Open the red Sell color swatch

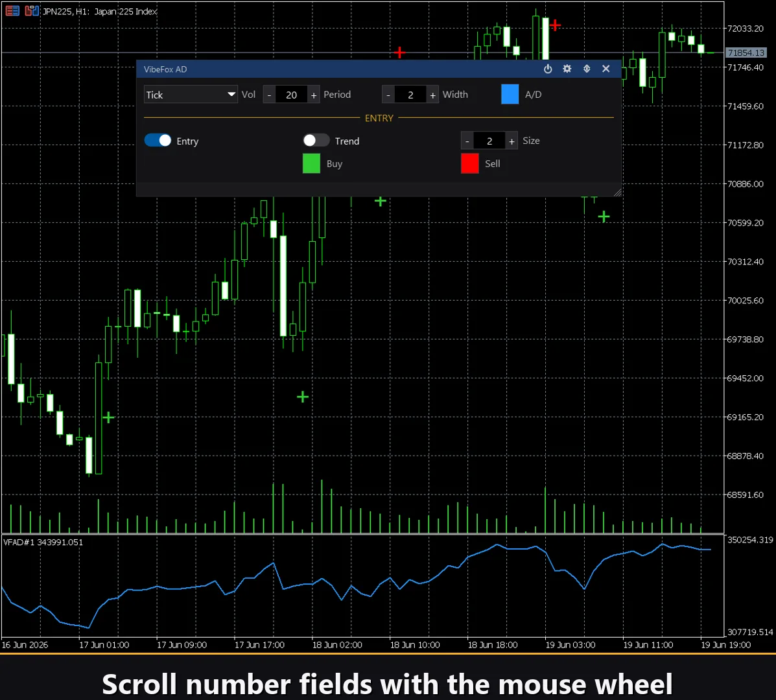pyautogui.click(x=469, y=164)
